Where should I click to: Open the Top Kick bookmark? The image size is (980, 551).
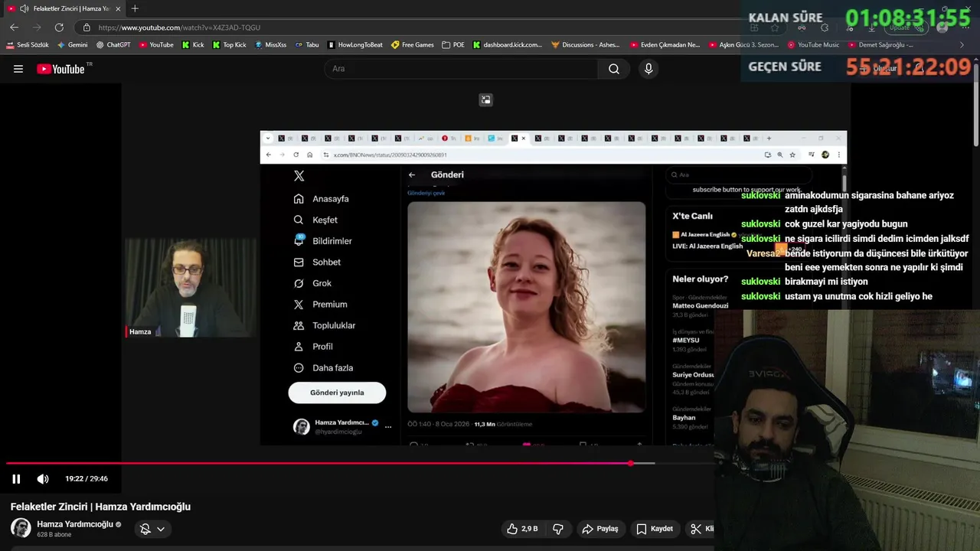229,45
